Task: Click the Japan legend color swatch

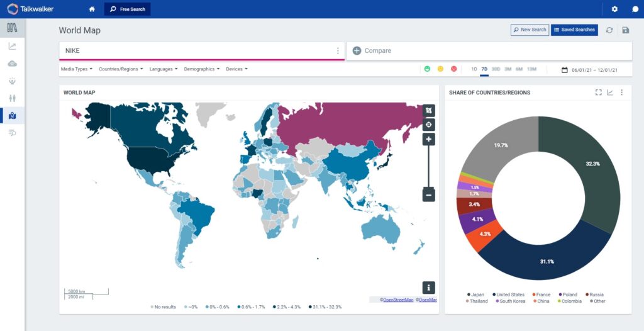Action: click(469, 295)
